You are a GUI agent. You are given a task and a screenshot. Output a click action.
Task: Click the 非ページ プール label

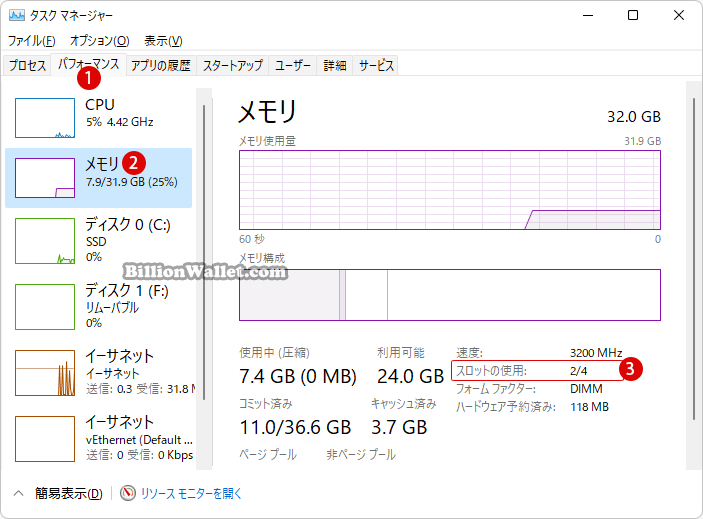click(x=361, y=454)
